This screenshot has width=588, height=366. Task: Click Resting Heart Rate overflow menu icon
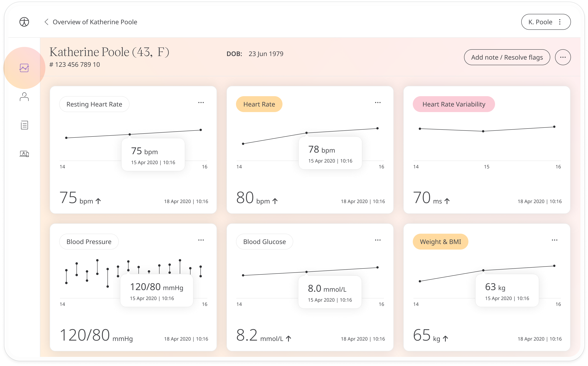[201, 103]
